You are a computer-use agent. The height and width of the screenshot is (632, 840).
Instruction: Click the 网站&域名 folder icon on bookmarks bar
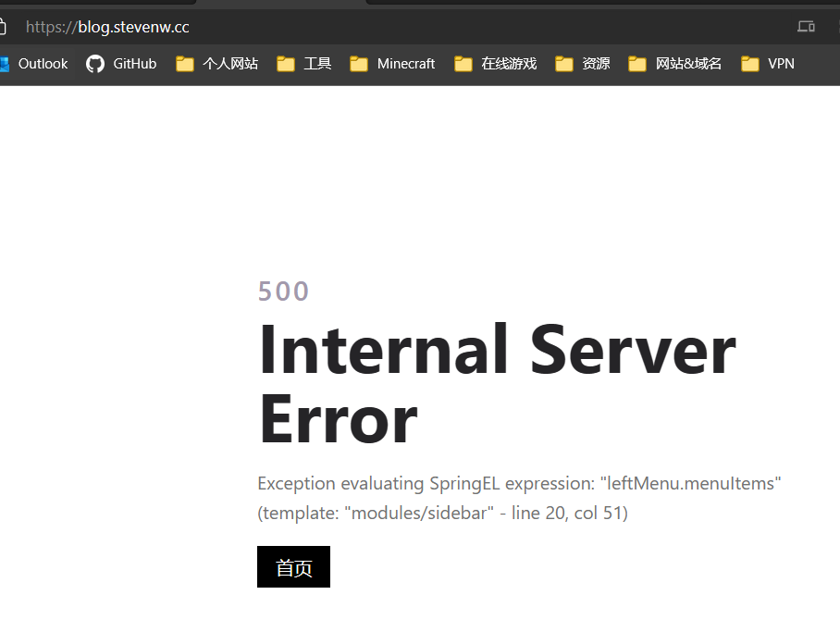[x=636, y=64]
